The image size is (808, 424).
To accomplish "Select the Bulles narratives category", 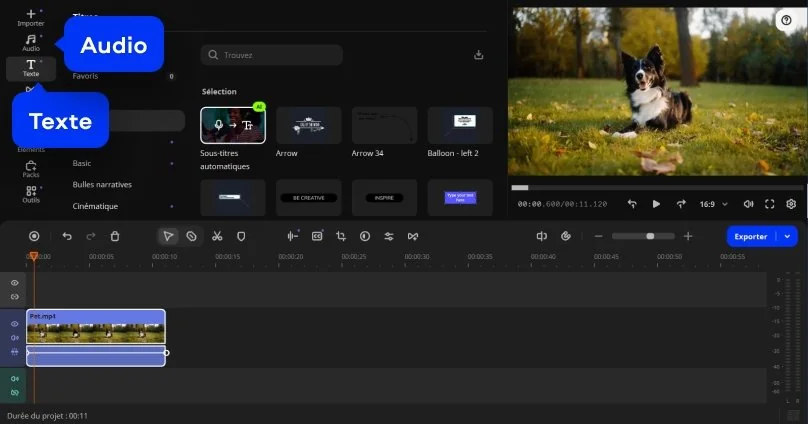I will click(x=102, y=184).
